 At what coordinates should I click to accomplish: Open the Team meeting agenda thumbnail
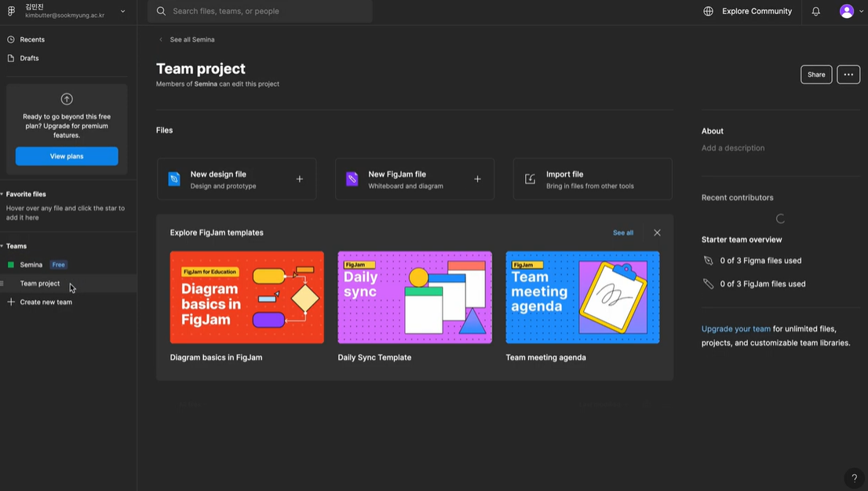click(582, 297)
